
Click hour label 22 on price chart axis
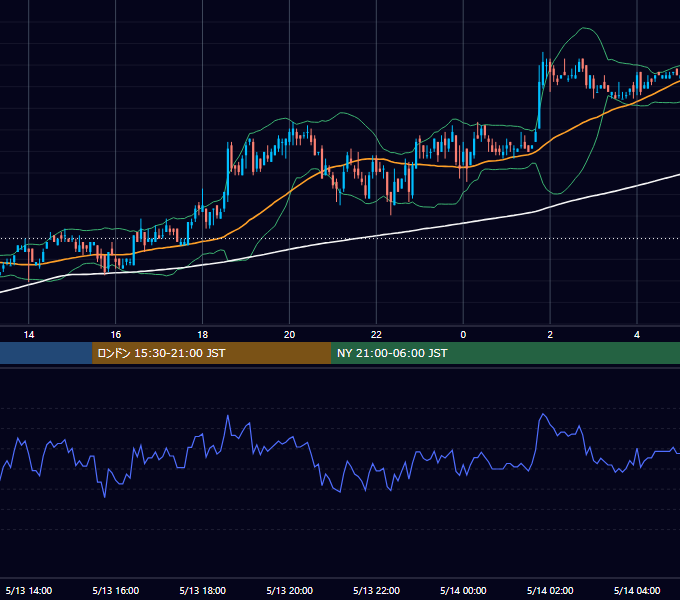(376, 335)
